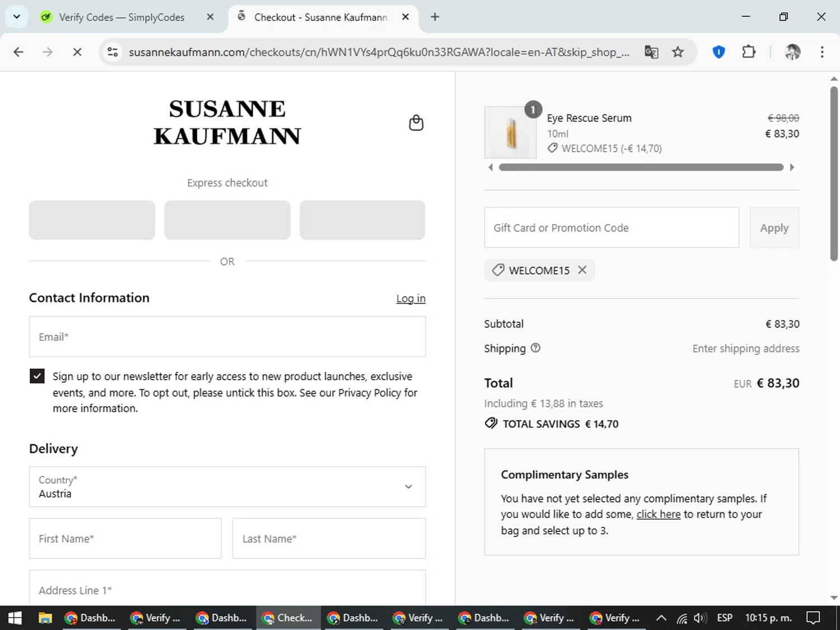Click the Translate page icon in address bar
Screen dimensions: 840x630
[x=651, y=52]
